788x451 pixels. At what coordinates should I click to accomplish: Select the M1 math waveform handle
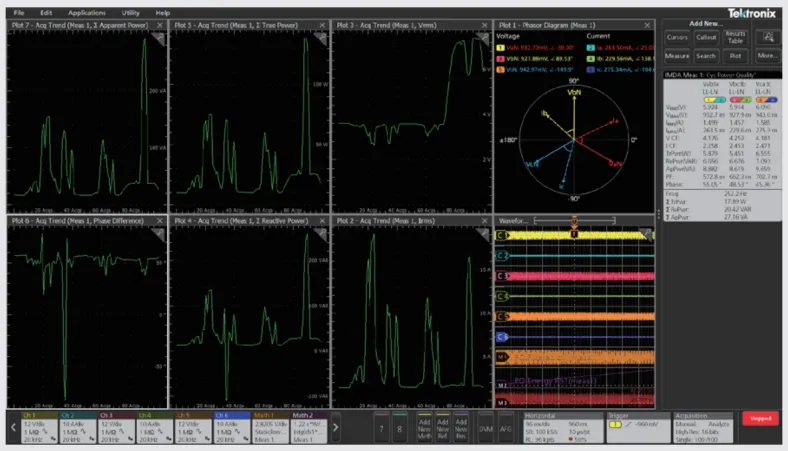point(501,356)
